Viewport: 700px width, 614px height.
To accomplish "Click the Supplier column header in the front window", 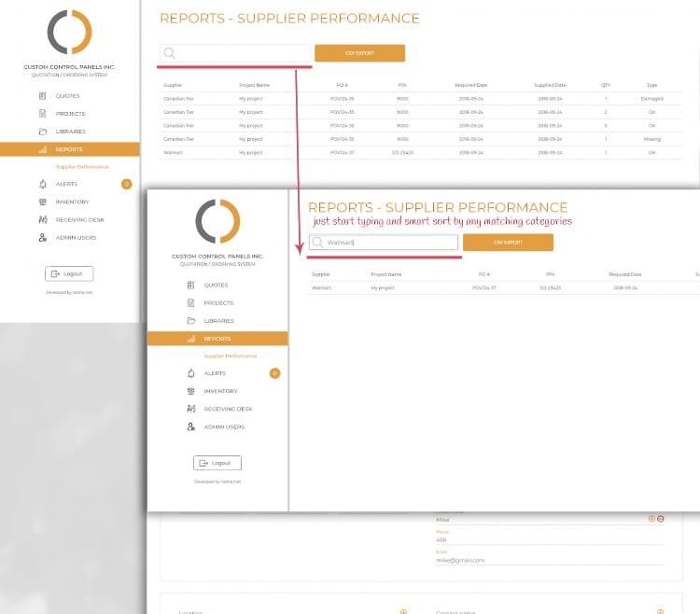I will click(321, 274).
